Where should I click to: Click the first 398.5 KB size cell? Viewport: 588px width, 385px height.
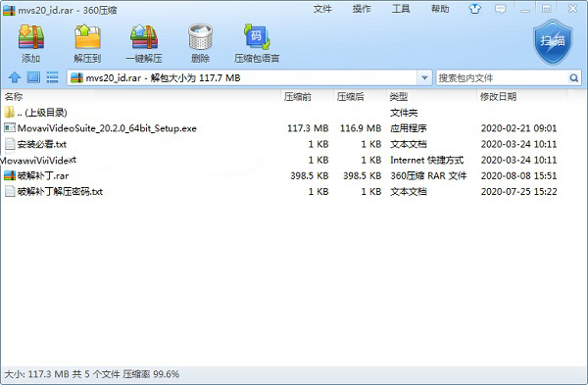click(x=310, y=175)
